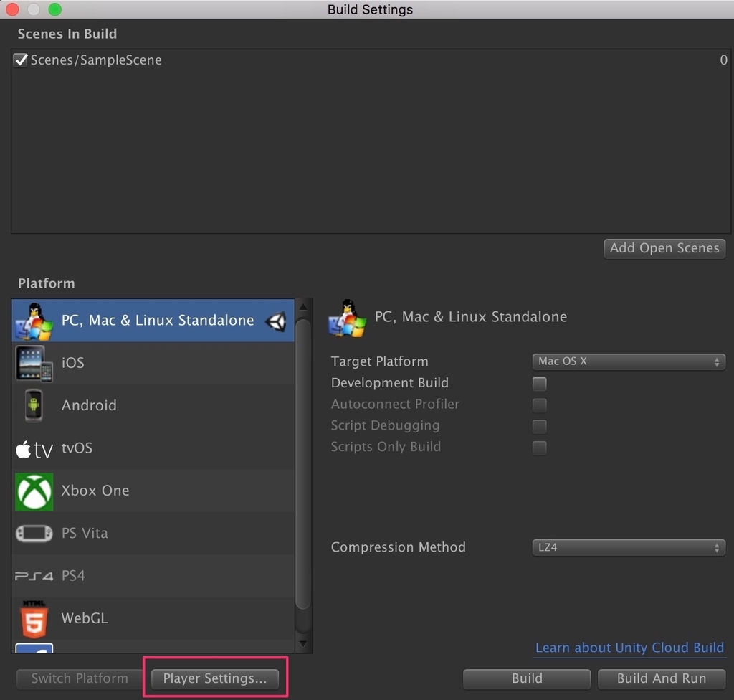This screenshot has width=734, height=700.
Task: Click the Add Open Scenes button
Action: 664,248
